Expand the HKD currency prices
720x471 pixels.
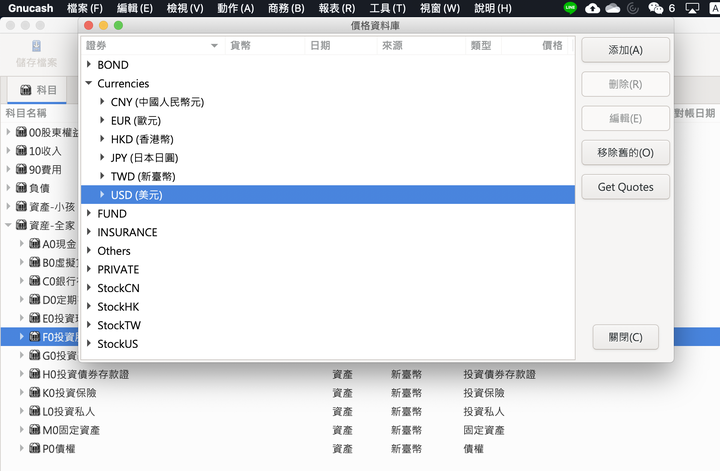pos(102,139)
